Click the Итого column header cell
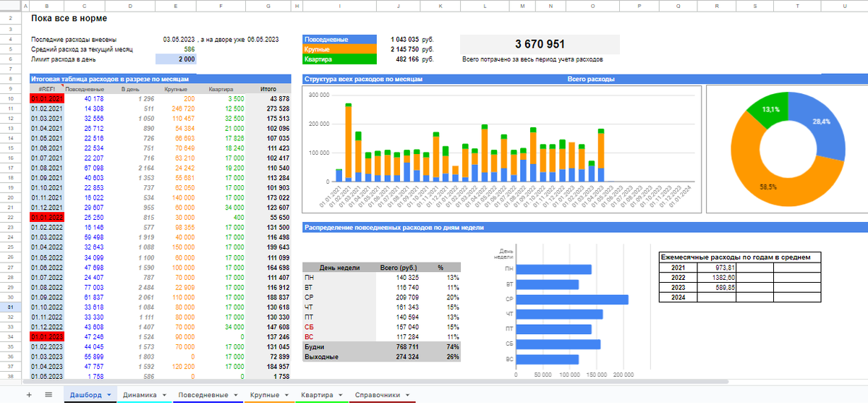This screenshot has width=868, height=405. tap(268, 89)
